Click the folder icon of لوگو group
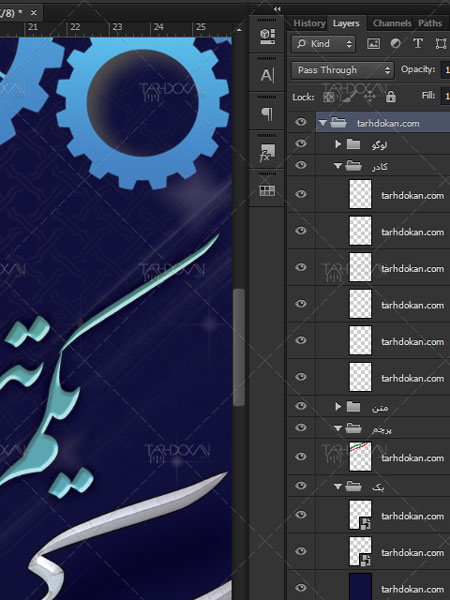 [353, 144]
